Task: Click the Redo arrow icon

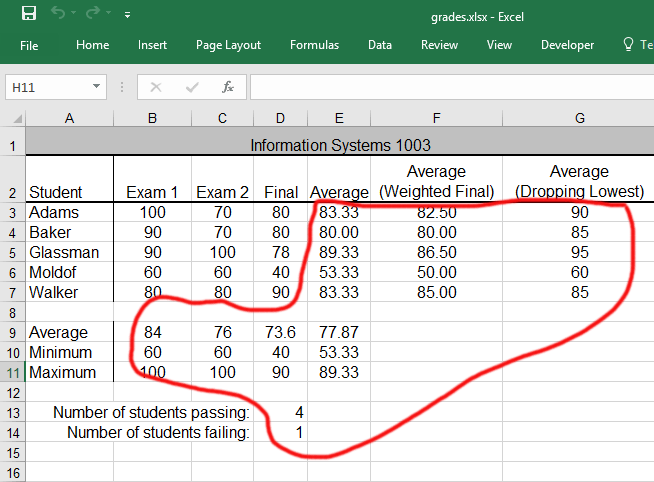Action: click(x=94, y=14)
